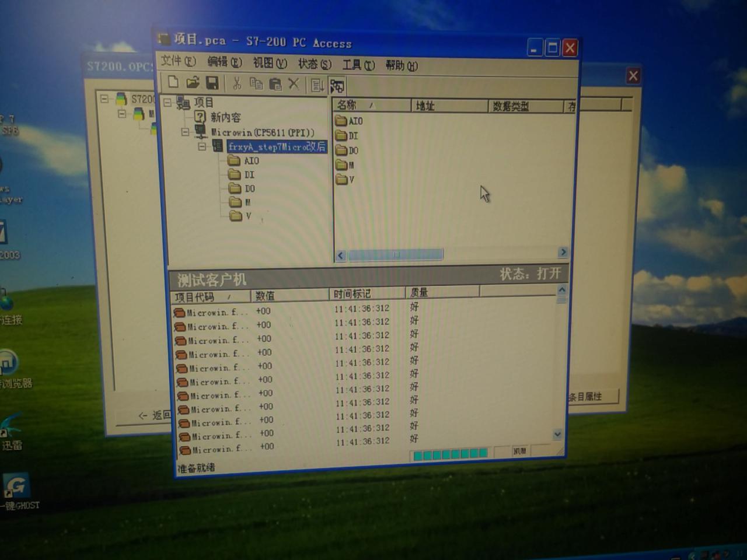Screen dimensions: 747x560
Task: Open the 帮助 menu
Action: [x=402, y=65]
